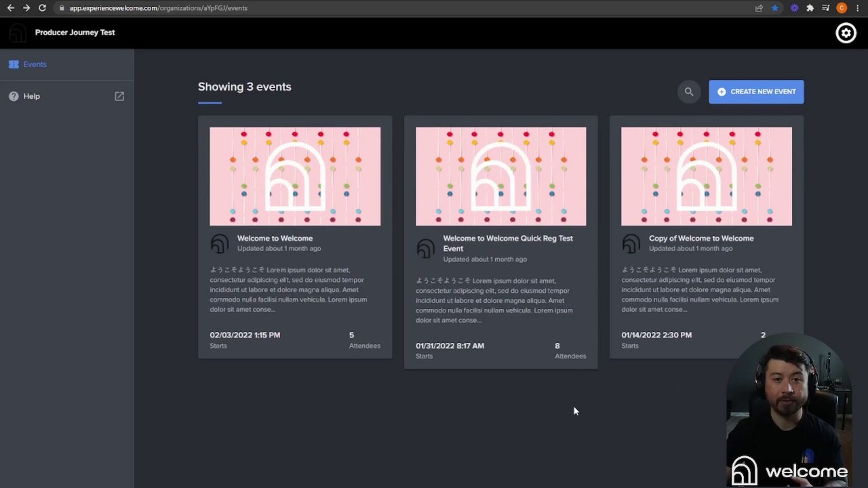Click the logo icon beside Welcome to Welcome title
868x488 pixels.
pos(220,243)
